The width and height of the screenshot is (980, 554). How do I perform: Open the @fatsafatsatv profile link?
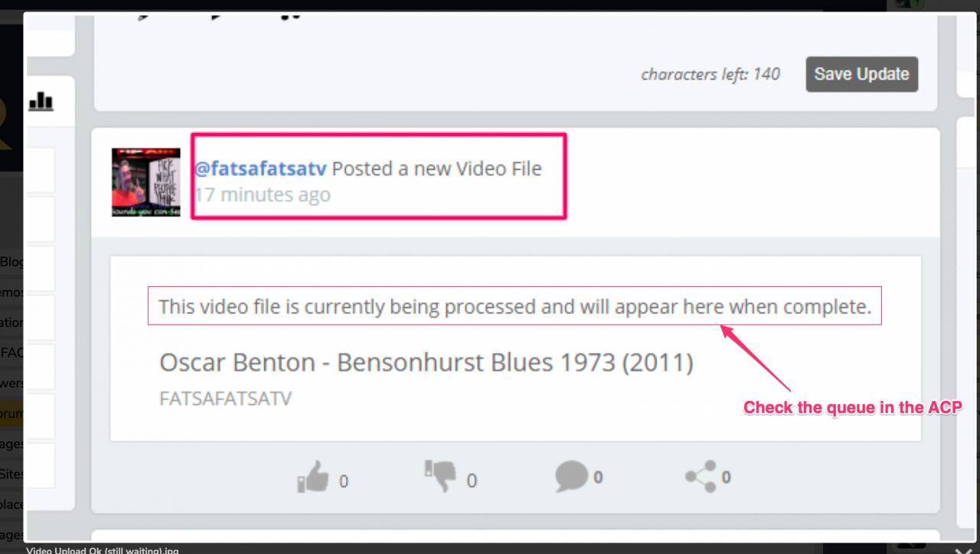260,168
